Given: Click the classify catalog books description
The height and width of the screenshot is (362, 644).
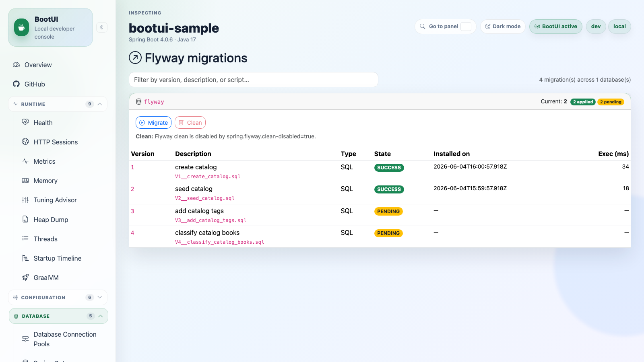Looking at the screenshot, I should [207, 232].
